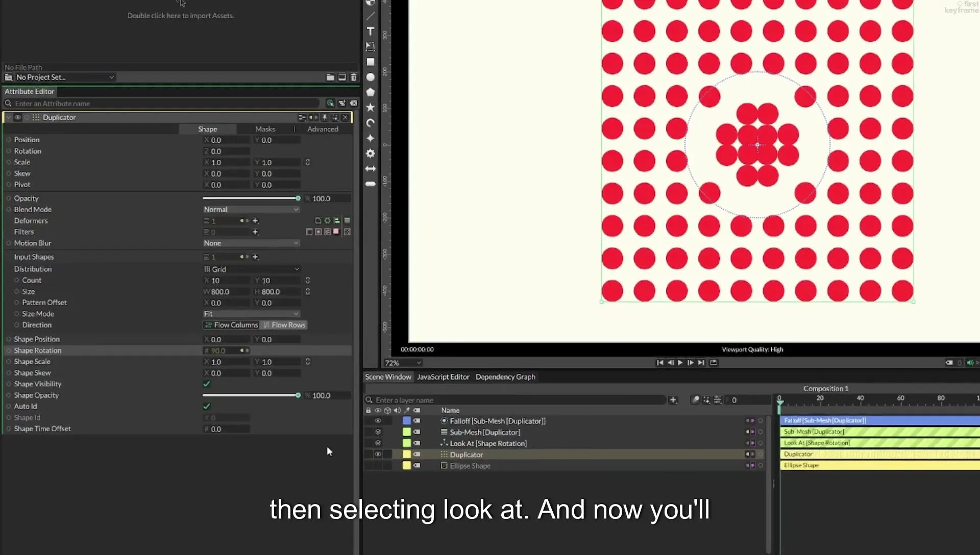The width and height of the screenshot is (980, 555).
Task: Switch to the Advanced tab
Action: (x=323, y=130)
